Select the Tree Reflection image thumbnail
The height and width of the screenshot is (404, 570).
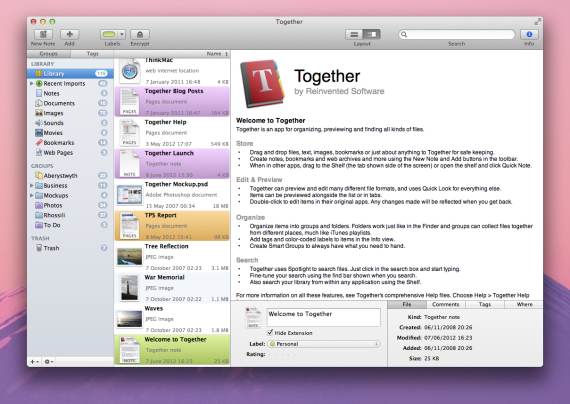point(129,256)
